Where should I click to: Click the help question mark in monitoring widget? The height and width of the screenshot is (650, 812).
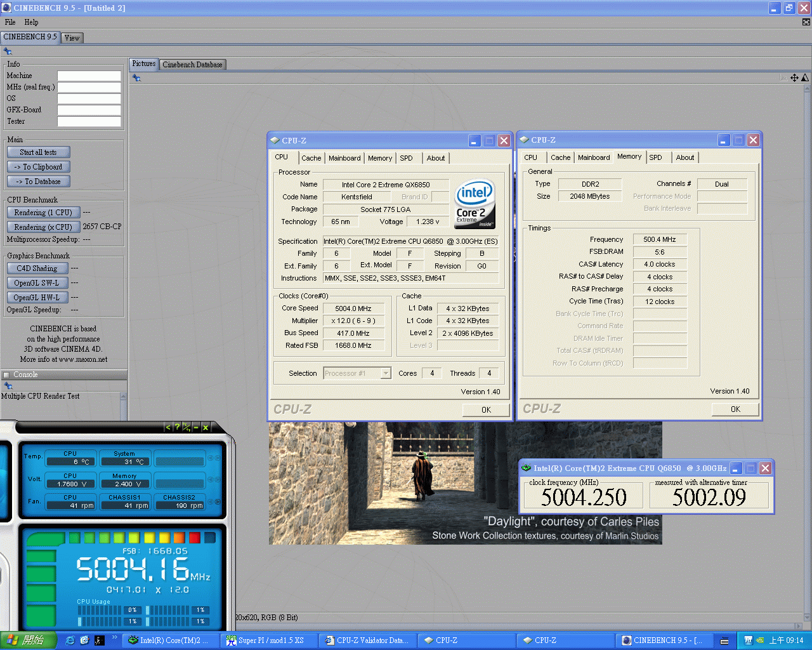pos(177,428)
